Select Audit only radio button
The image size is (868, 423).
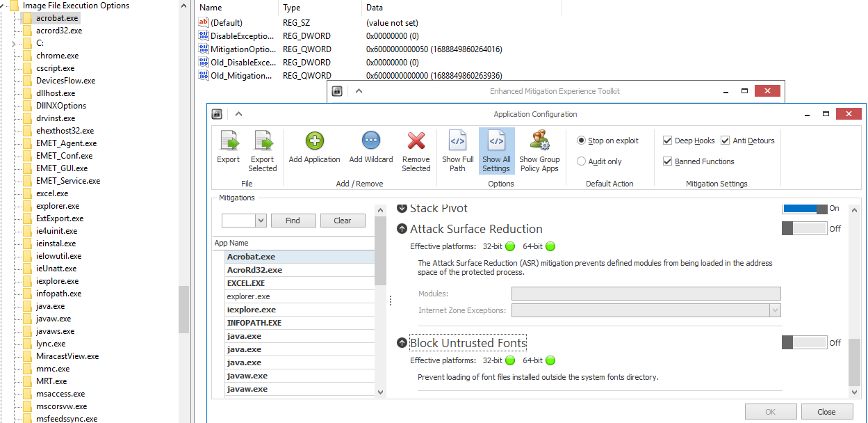[x=582, y=161]
